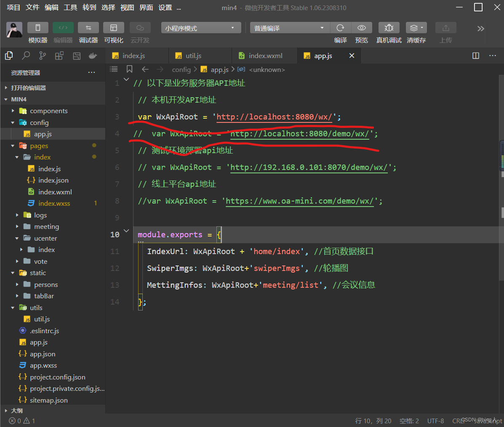Image resolution: width=504 pixels, height=427 pixels.
Task: Toggle the Simulator panel button
Action: (38, 28)
